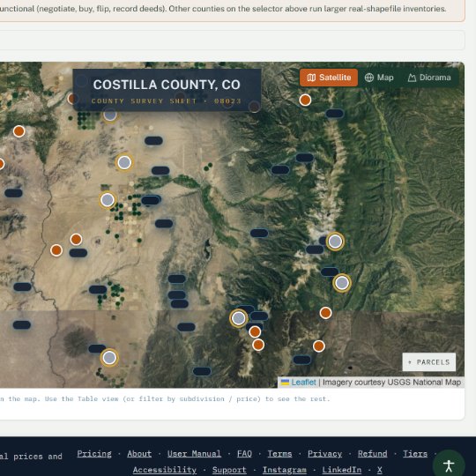Switch to the Map view
The image size is (476, 476).
coord(379,78)
